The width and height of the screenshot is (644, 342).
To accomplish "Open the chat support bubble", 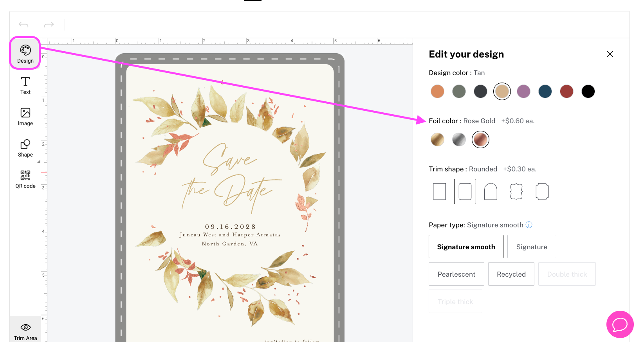I will tap(620, 324).
